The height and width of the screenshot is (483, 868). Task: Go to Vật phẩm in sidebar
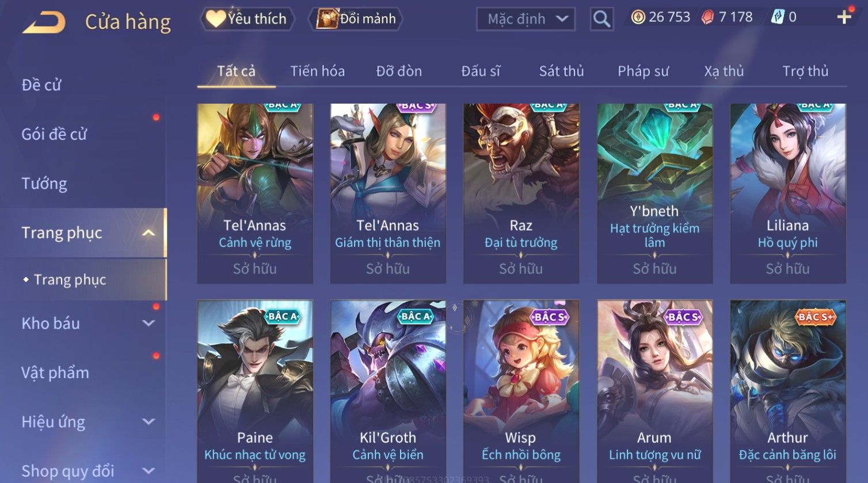click(55, 373)
